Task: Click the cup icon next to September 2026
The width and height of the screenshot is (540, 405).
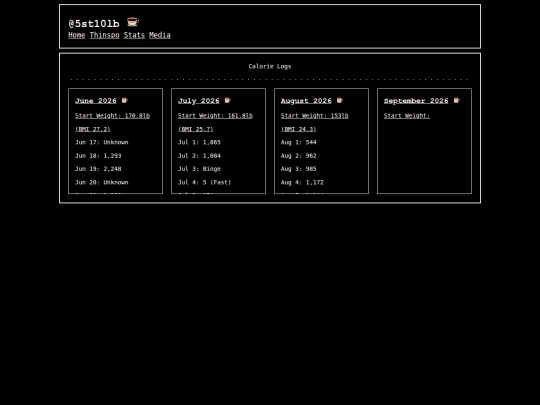Action: [457, 100]
